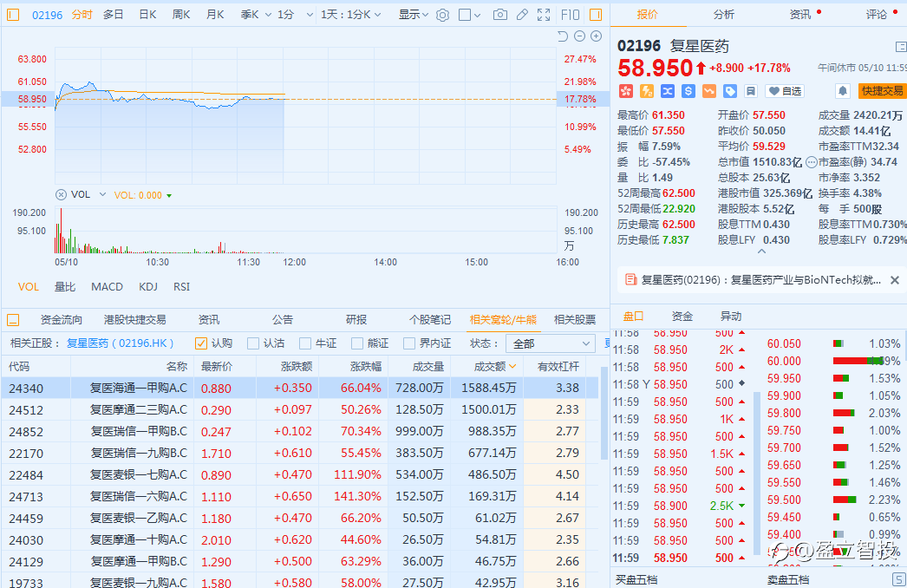
Task: Collapse the bottom panel with orange icon
Action: pyautogui.click(x=13, y=320)
